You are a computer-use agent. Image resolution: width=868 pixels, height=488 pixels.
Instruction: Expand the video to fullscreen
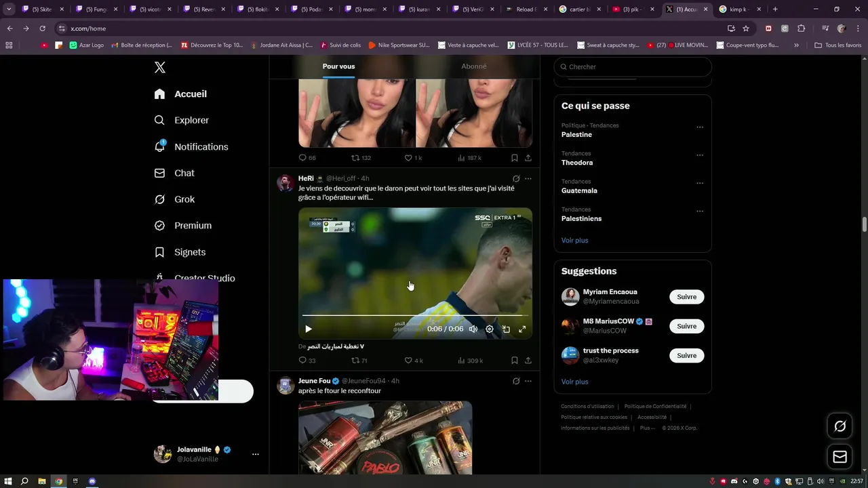pyautogui.click(x=522, y=329)
